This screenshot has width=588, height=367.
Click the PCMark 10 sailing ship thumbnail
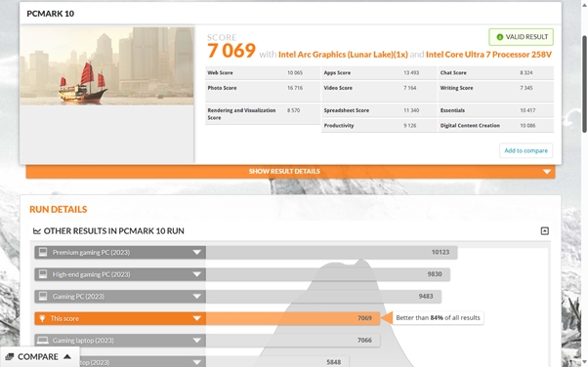click(106, 65)
